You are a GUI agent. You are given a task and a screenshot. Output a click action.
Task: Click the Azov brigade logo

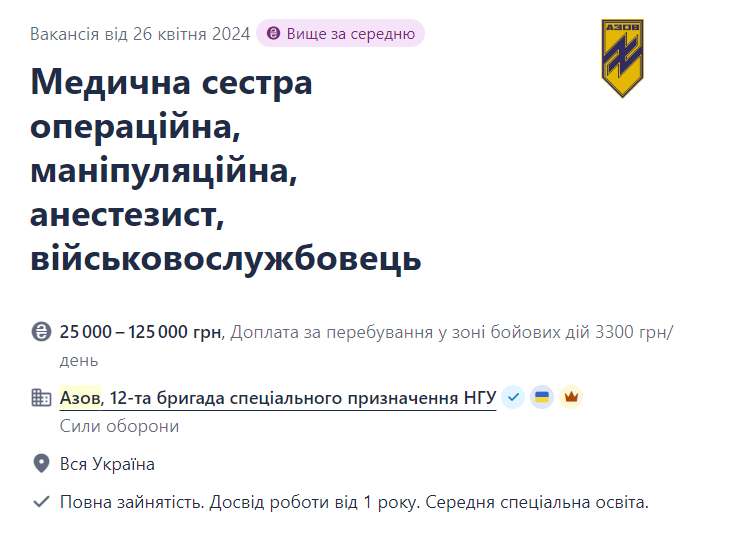[x=622, y=58]
